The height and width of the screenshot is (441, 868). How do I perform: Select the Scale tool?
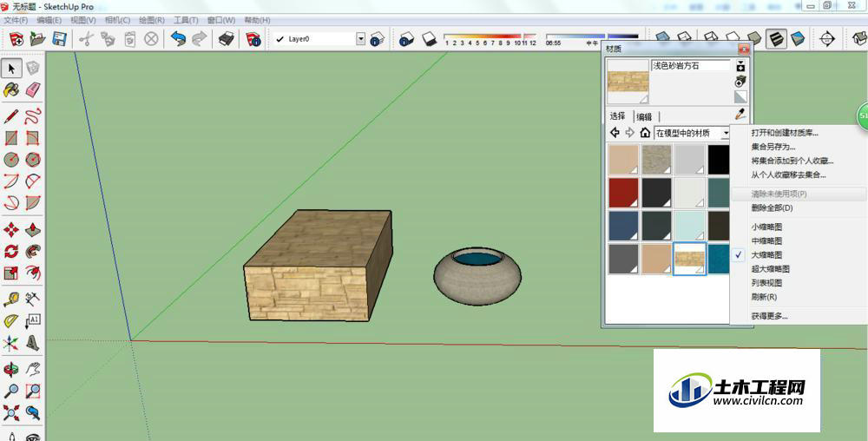point(11,273)
